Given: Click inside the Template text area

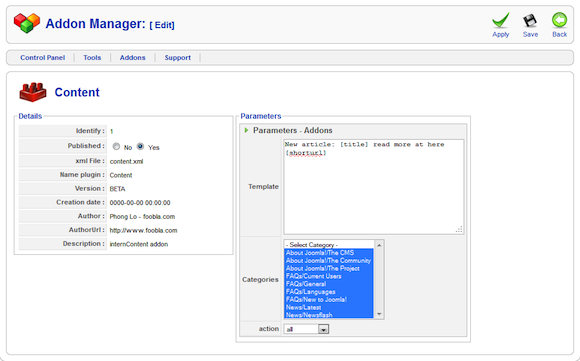Looking at the screenshot, I should [x=374, y=187].
